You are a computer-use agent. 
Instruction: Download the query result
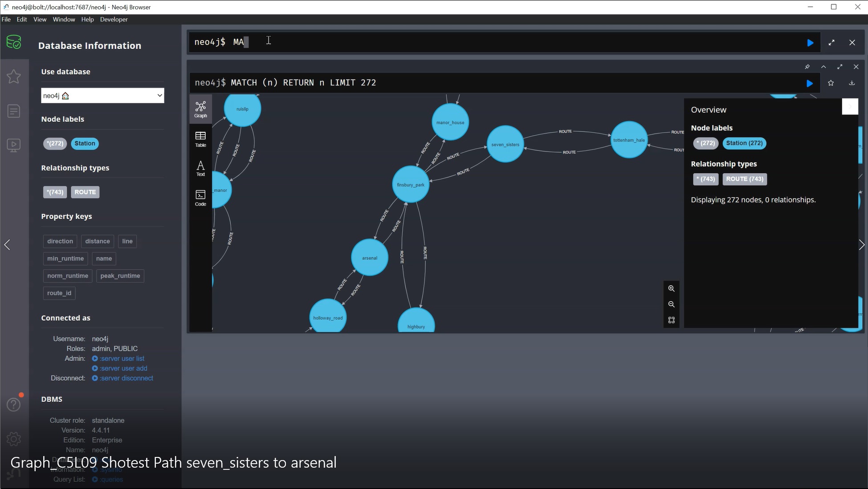click(852, 83)
